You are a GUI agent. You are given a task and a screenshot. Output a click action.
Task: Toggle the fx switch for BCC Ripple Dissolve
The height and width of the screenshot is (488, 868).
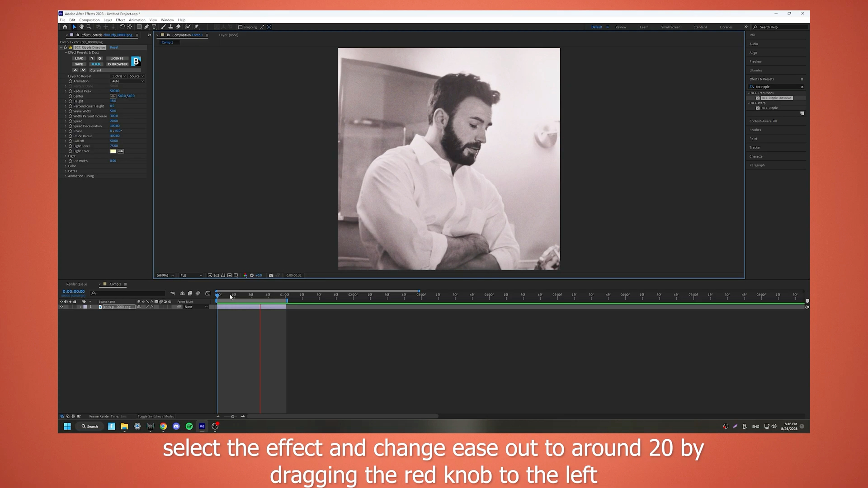point(66,47)
